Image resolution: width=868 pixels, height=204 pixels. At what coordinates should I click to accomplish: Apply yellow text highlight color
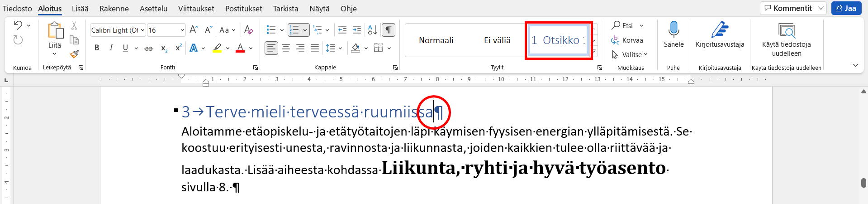[x=217, y=48]
